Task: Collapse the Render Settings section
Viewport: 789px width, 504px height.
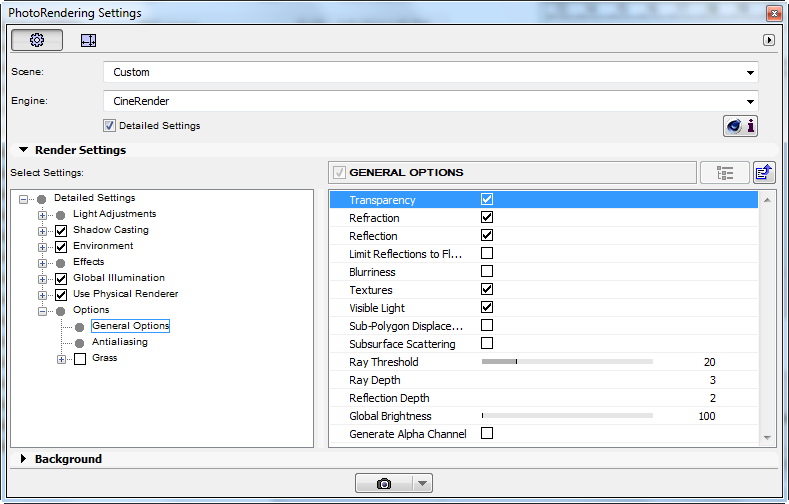Action: (x=23, y=150)
